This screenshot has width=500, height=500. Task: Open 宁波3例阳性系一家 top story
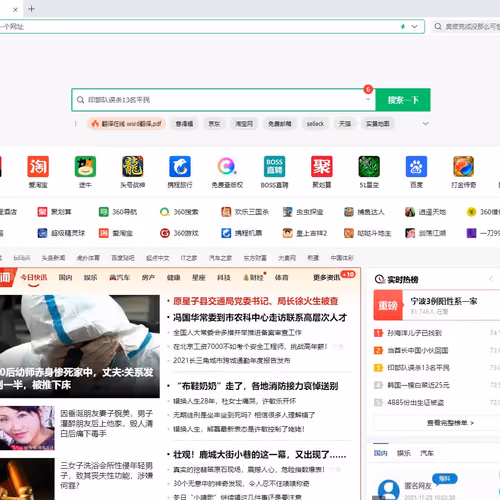click(444, 301)
